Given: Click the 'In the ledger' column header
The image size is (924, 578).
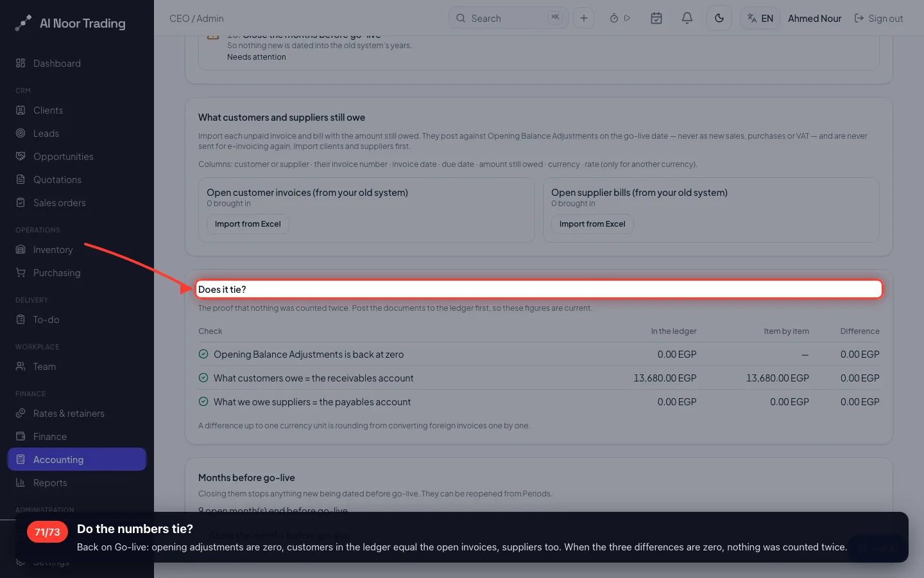Looking at the screenshot, I should pos(674,331).
